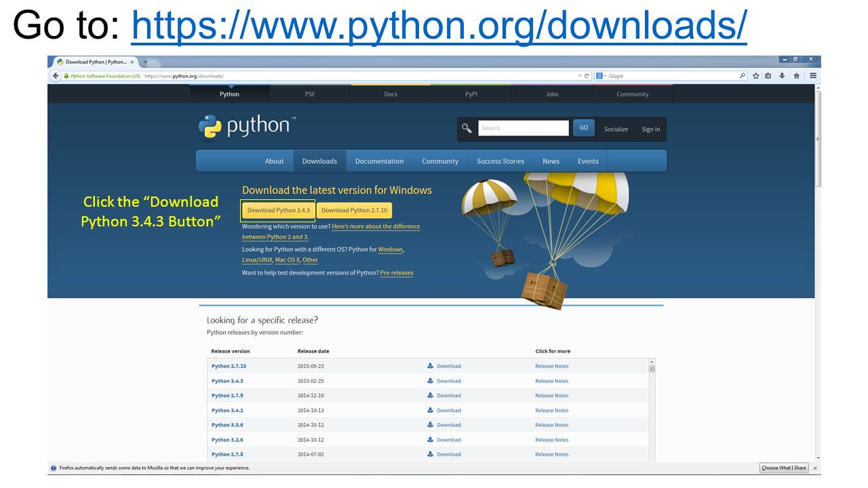Click the download icon in Python 3.3.6 row
The image size is (868, 488).
(430, 425)
